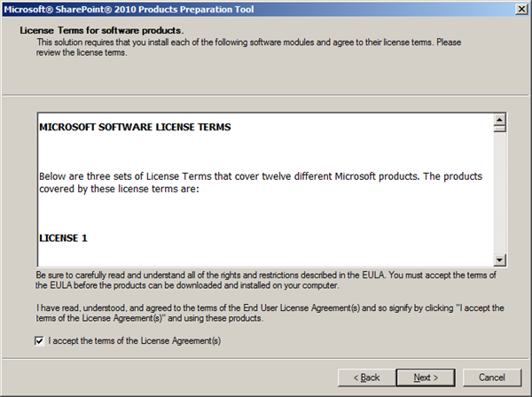The height and width of the screenshot is (397, 532).
Task: Click the license scrollbar up arrow
Action: click(499, 119)
